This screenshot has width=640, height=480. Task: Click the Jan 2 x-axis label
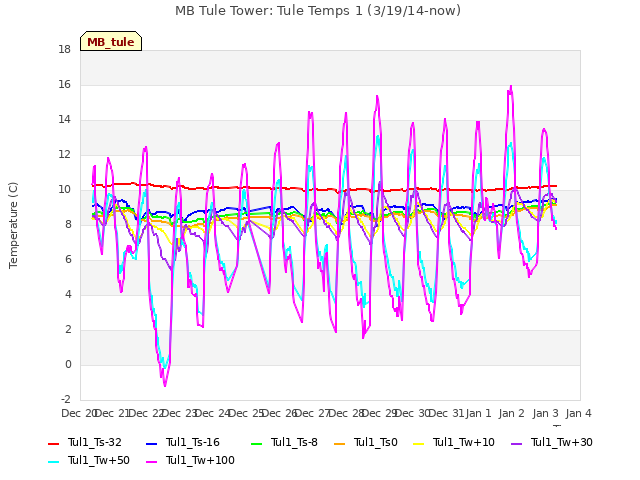click(512, 413)
